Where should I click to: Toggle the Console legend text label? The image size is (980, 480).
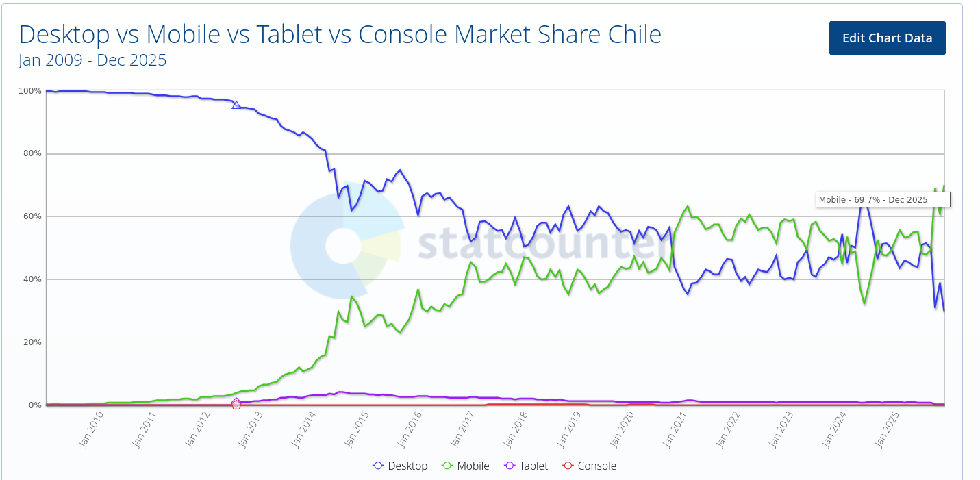point(597,466)
